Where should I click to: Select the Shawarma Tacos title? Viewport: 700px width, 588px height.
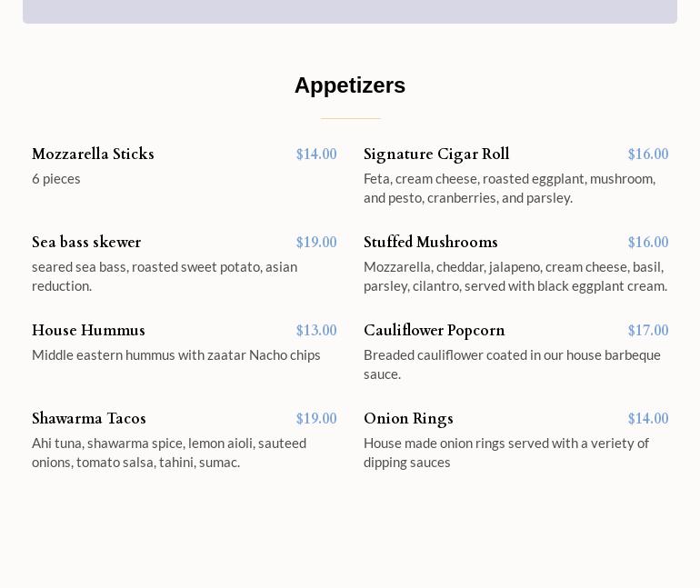[89, 419]
